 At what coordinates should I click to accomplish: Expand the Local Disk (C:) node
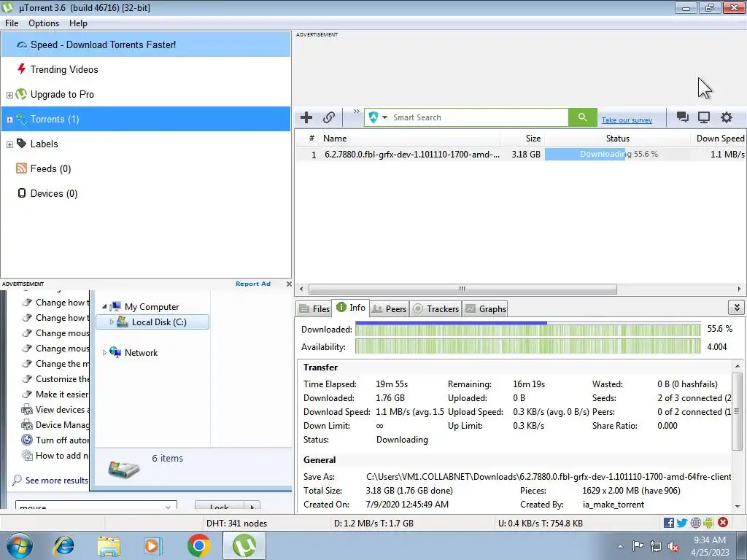click(x=112, y=322)
